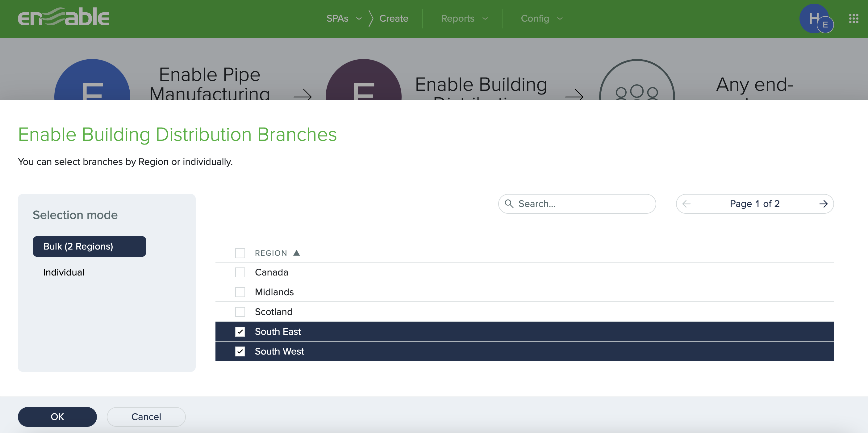Select the Scotland row text
This screenshot has height=433, width=868.
click(273, 312)
